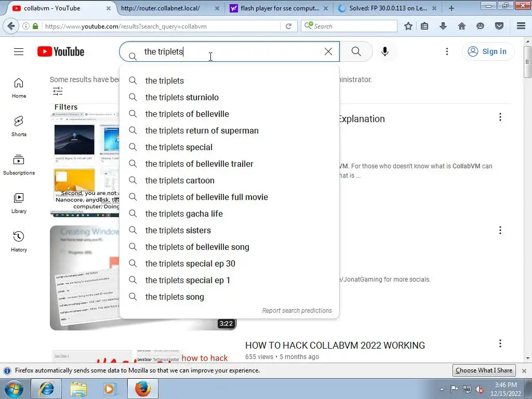Select suggestion "the triplets of belleville"
This screenshot has height=399, width=532.
tap(229, 114)
